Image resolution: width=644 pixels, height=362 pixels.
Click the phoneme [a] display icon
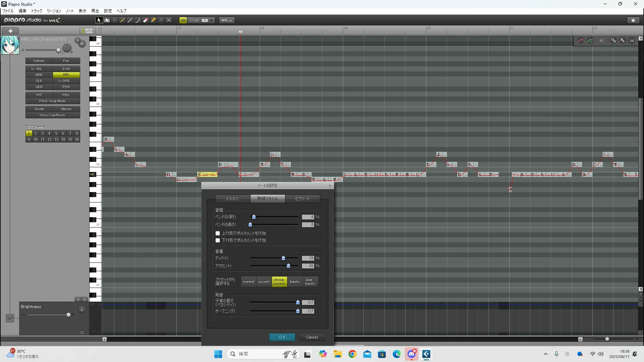[632, 41]
